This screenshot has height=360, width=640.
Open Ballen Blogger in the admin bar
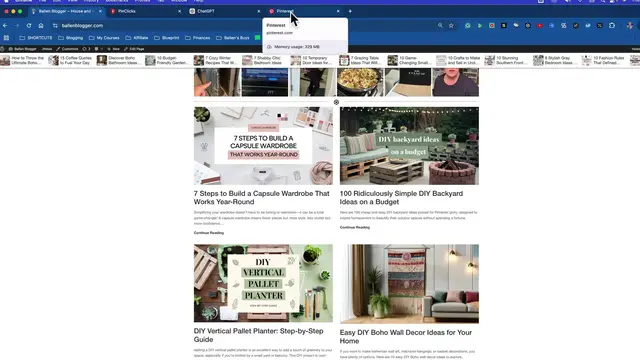pyautogui.click(x=22, y=49)
